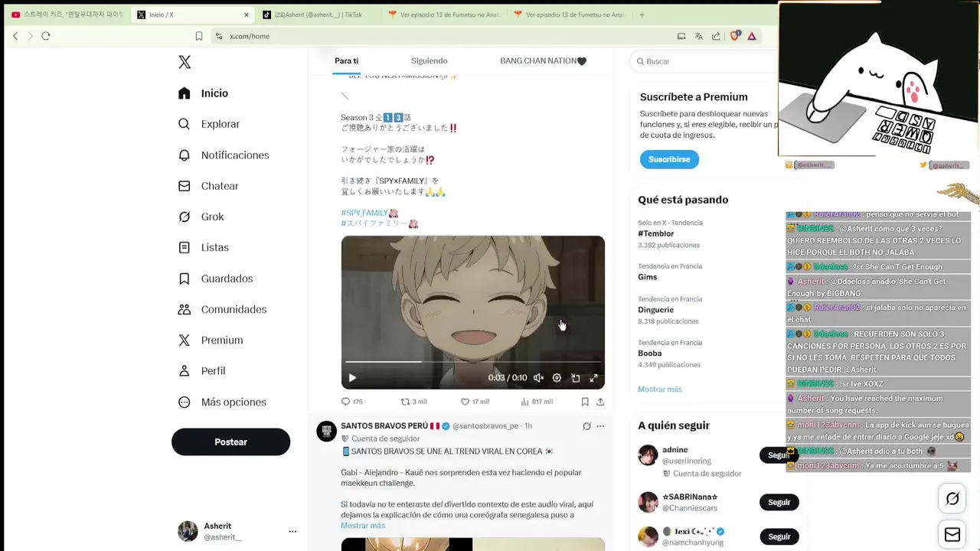Bookmark page icon in address bar
Image resolution: width=980 pixels, height=551 pixels.
point(199,36)
